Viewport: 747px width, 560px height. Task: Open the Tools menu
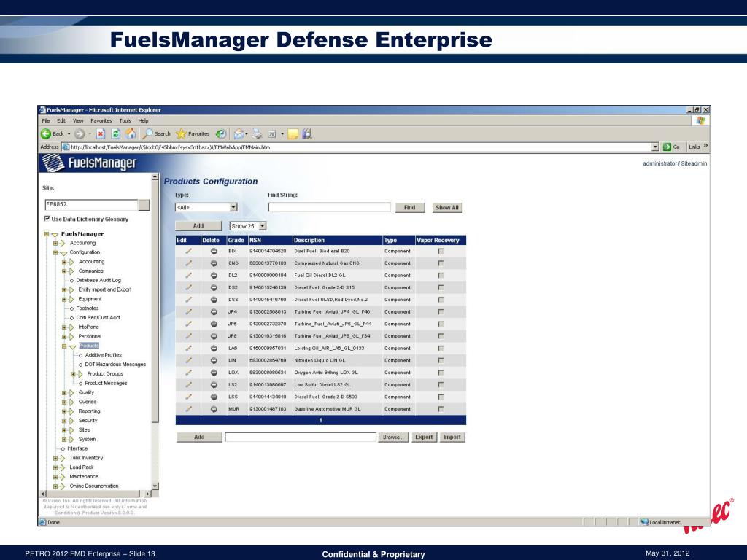click(125, 121)
